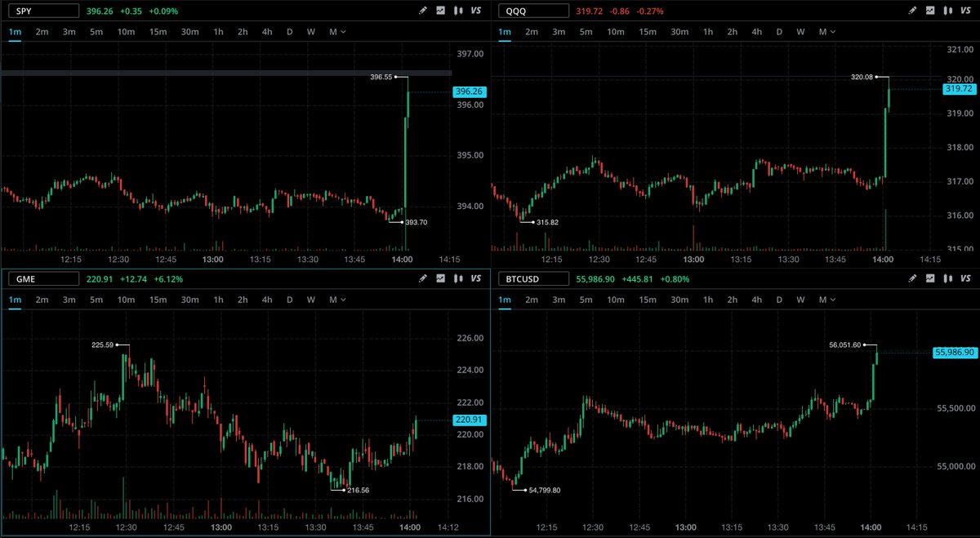Click the QQQ low marker 315.82
980x538 pixels.
548,222
